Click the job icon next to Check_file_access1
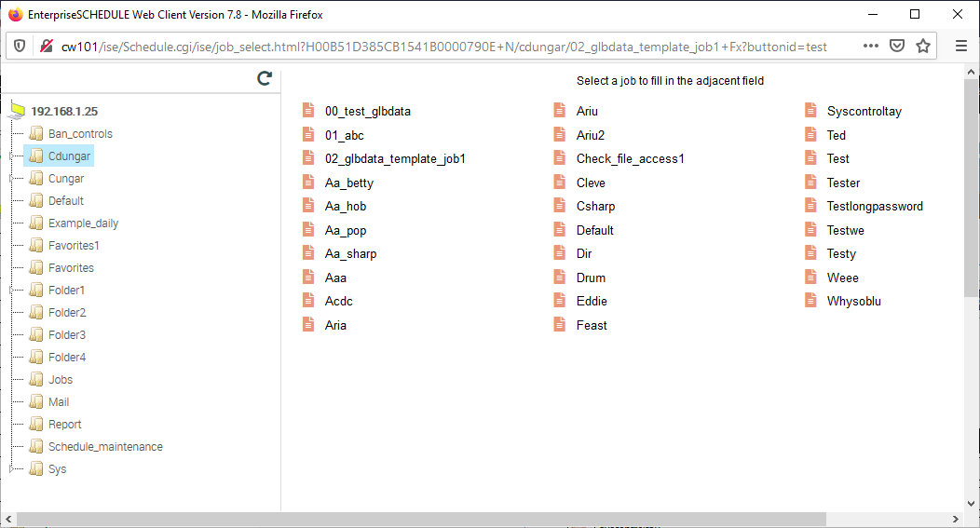The height and width of the screenshot is (528, 980). tap(560, 158)
